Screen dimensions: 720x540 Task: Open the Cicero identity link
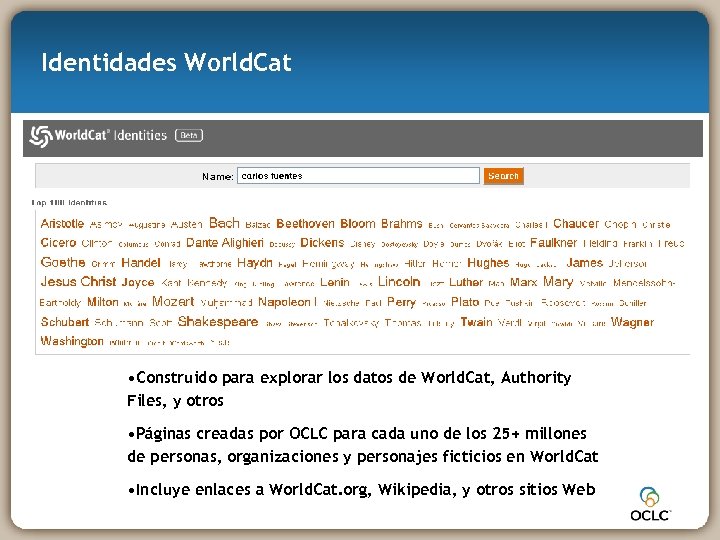58,242
